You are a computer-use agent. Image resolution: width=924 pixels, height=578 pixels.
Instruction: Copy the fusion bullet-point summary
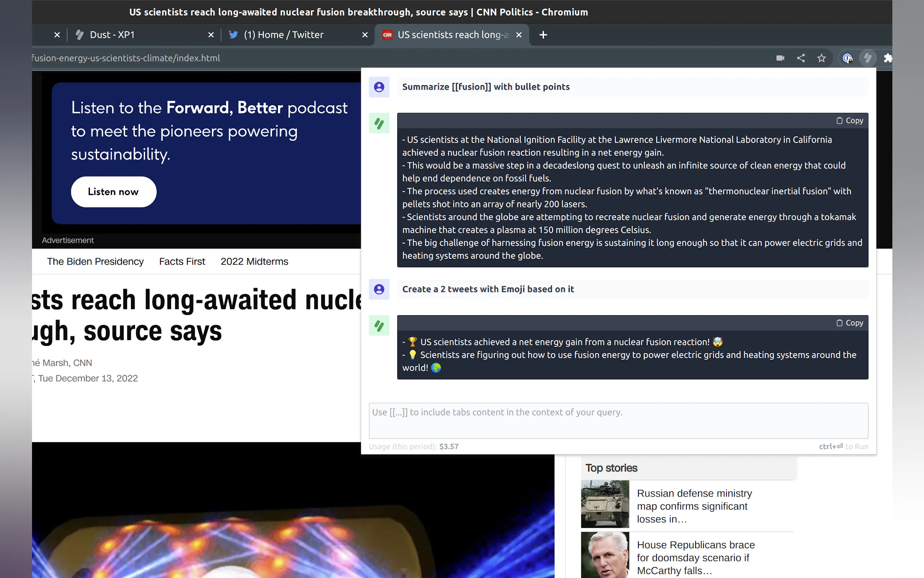point(850,120)
